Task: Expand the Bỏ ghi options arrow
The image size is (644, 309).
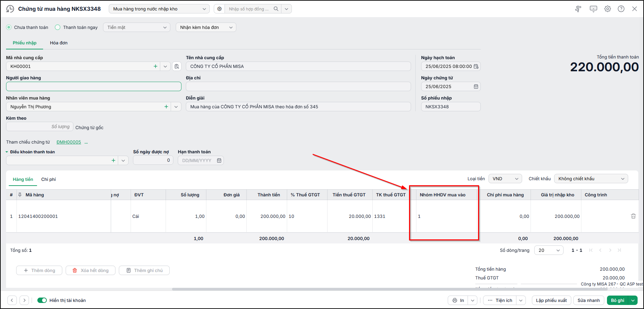Action: [x=633, y=300]
